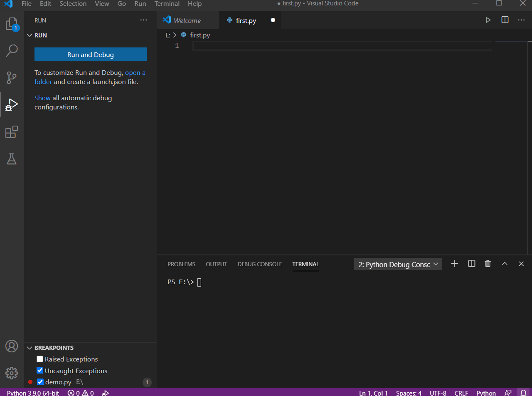The image size is (532, 396).
Task: Click the first.py breadcrumb item
Action: pyautogui.click(x=200, y=35)
